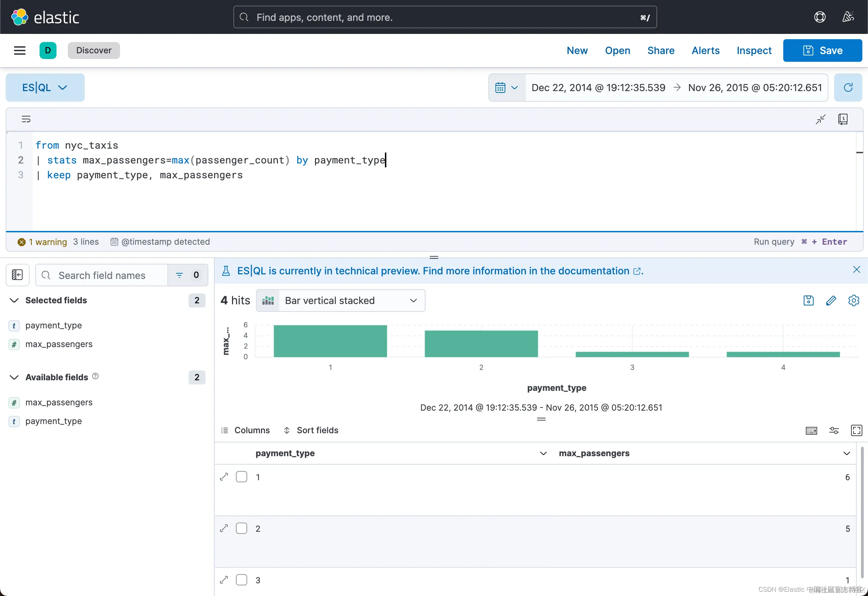Click the pencil edit visualization icon
The image size is (868, 596).
coord(831,300)
